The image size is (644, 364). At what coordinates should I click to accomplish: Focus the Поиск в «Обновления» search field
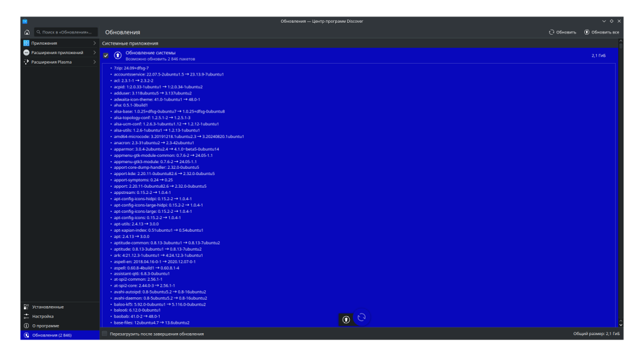(65, 32)
